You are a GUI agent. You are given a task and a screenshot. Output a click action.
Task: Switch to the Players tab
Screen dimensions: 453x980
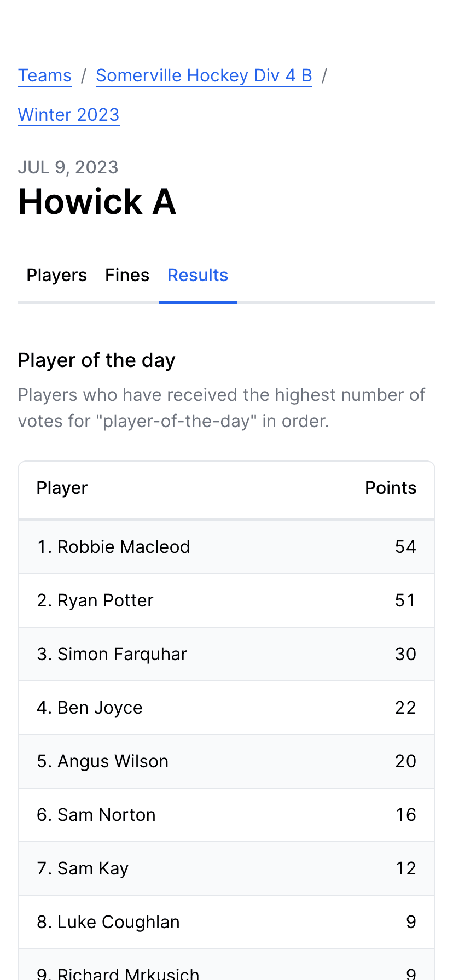tap(56, 275)
